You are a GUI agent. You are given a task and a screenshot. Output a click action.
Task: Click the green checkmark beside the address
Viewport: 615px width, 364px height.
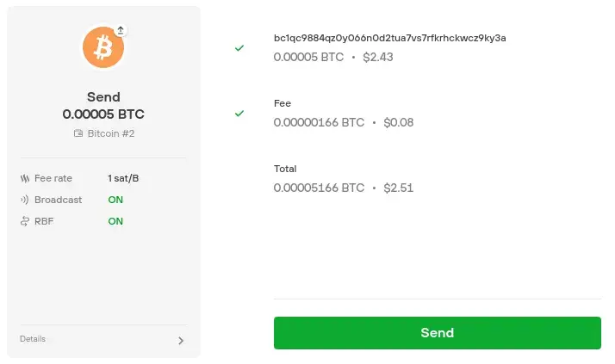(239, 48)
